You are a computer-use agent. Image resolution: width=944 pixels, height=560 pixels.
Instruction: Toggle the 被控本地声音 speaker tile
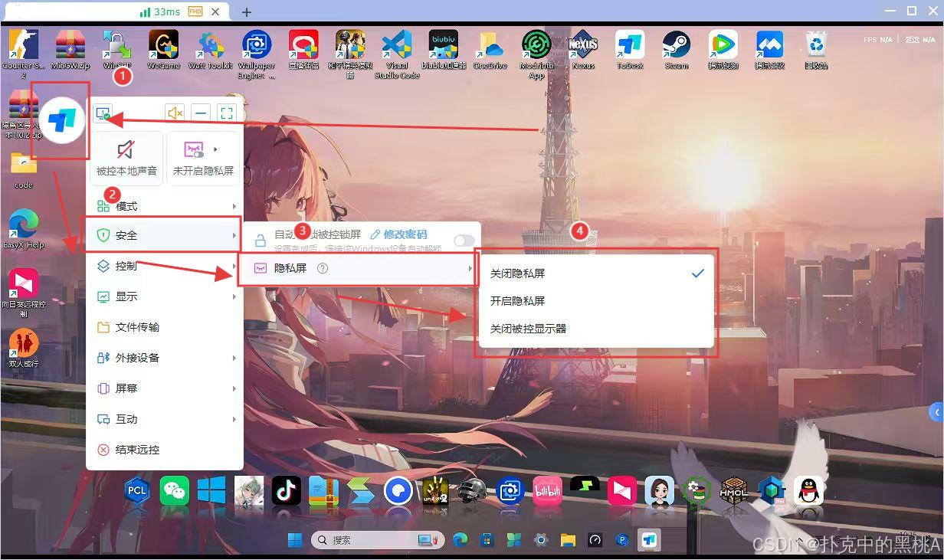point(126,158)
